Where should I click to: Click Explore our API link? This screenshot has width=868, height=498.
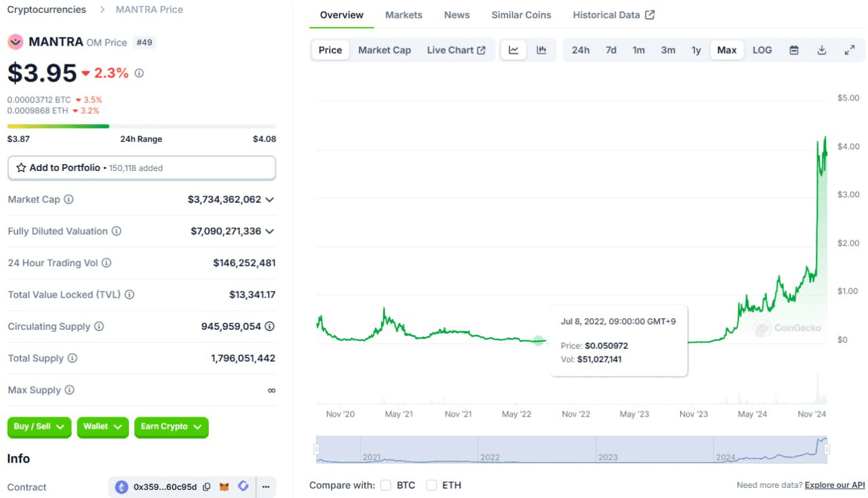835,485
